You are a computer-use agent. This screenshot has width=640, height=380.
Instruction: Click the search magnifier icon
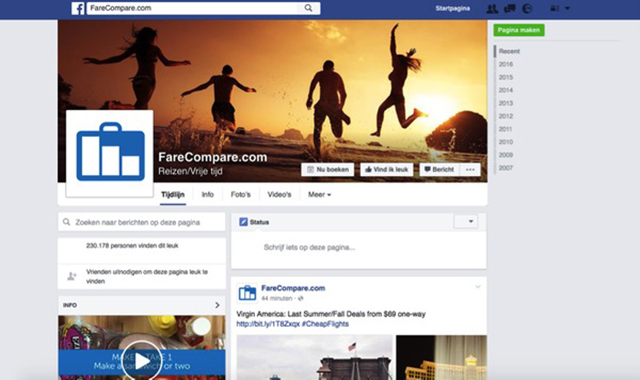point(309,8)
